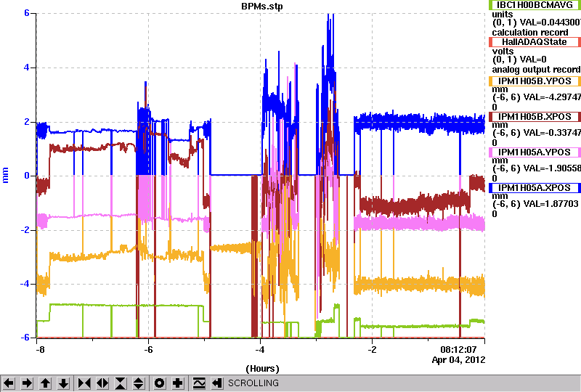Click the 'volts' units text
The height and width of the screenshot is (392, 581).
(x=503, y=51)
